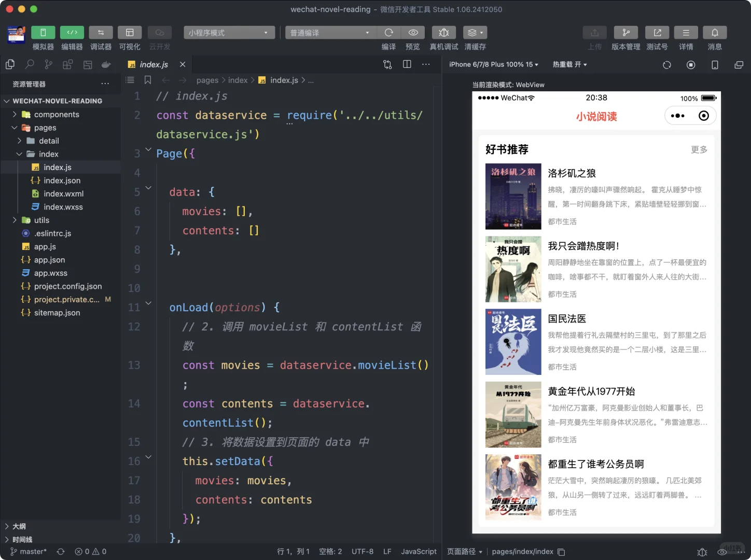Click the simulator refresh icon
Image resolution: width=751 pixels, height=560 pixels.
[667, 65]
